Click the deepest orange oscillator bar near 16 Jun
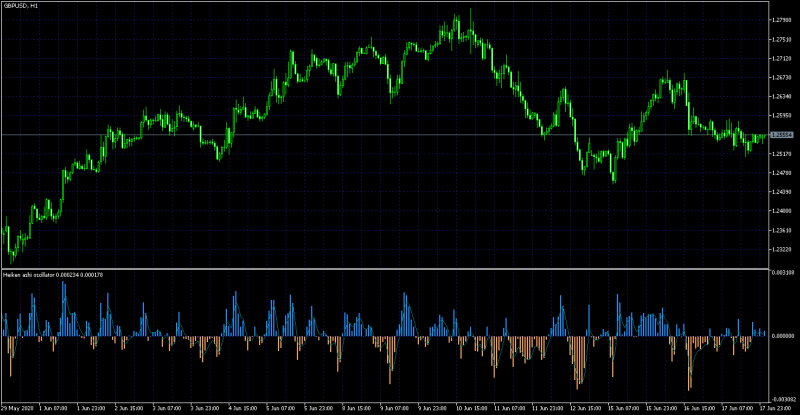This screenshot has width=800, height=415. [690, 362]
